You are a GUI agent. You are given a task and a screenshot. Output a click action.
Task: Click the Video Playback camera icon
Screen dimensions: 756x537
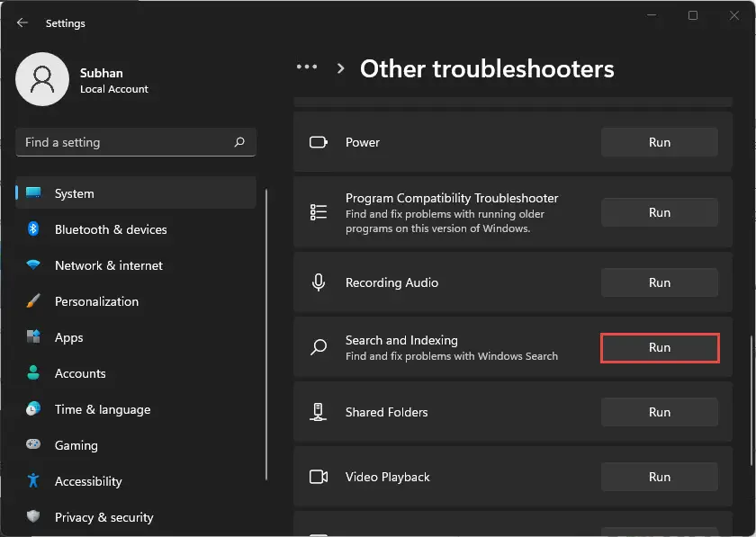pyautogui.click(x=319, y=477)
